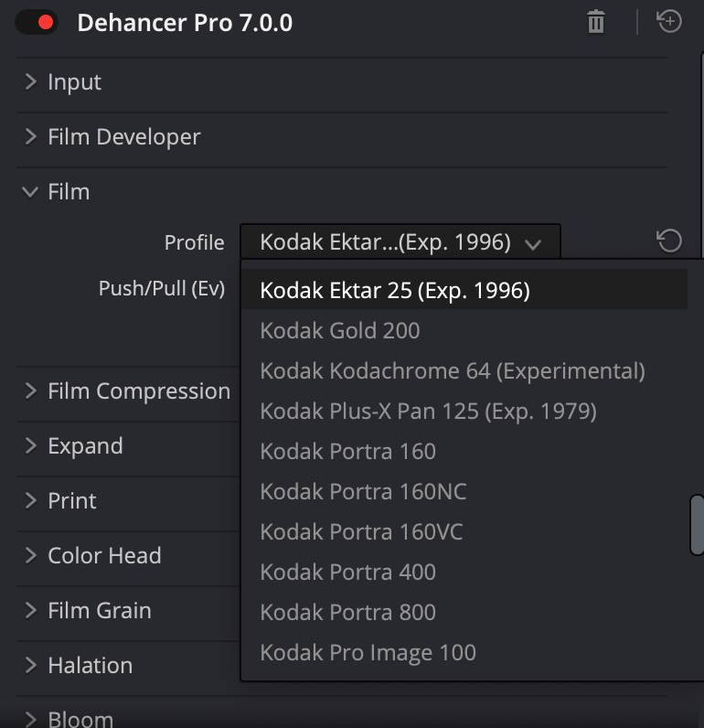This screenshot has height=728, width=704.
Task: Choose Kodak Portra 400 profile
Action: click(347, 573)
